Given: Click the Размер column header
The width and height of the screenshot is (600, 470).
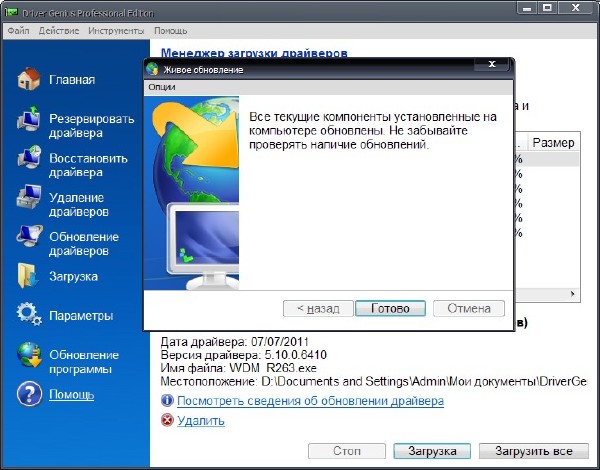Looking at the screenshot, I should pyautogui.click(x=553, y=143).
